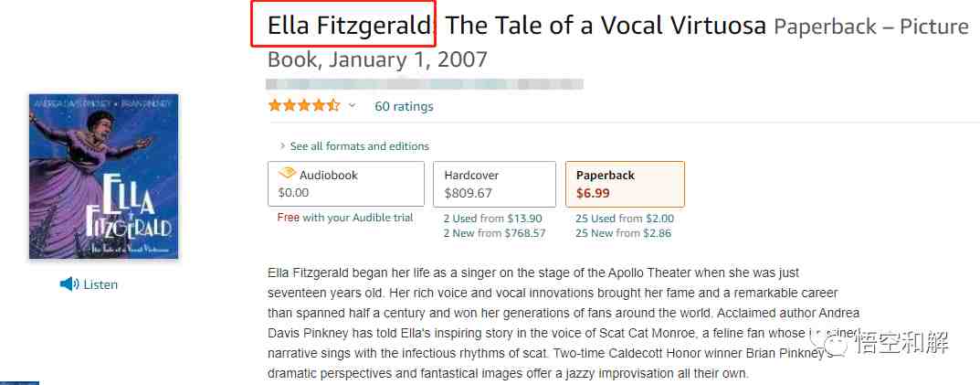Open the rating dropdown chevron beside stars
This screenshot has height=385, width=980.
point(352,105)
